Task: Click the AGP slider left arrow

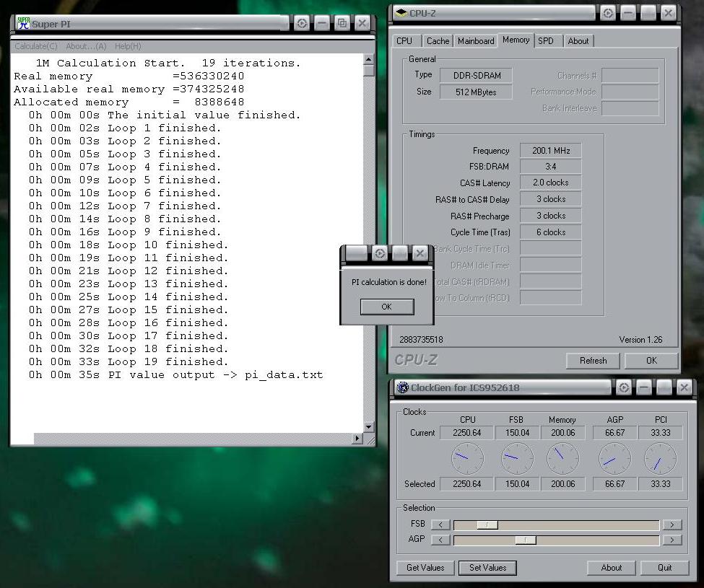Action: click(441, 540)
